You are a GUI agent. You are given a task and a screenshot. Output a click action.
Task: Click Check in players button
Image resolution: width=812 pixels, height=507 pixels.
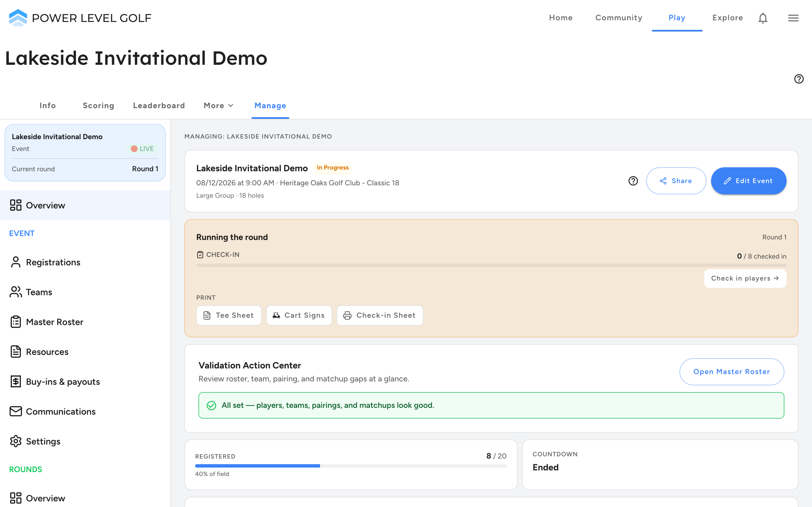745,278
